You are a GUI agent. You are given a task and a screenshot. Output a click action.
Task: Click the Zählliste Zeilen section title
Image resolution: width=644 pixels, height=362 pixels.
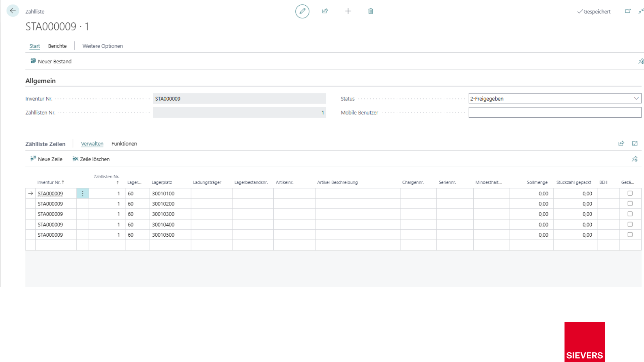pos(45,144)
